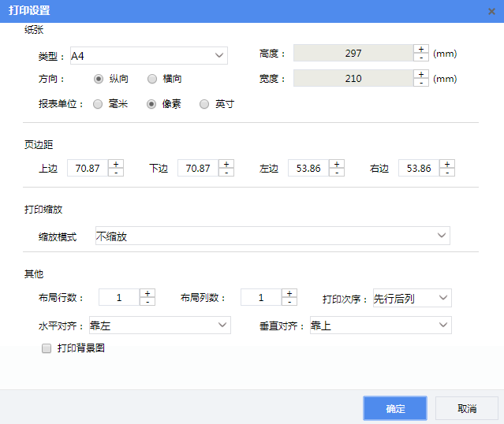Viewport: 504px width, 424px height.
Task: Click the 确定 button
Action: (x=395, y=408)
